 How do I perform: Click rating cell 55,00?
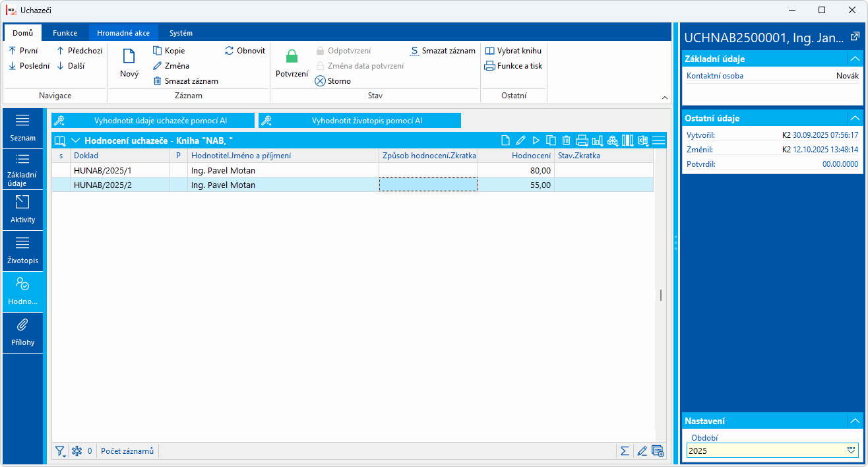(516, 185)
